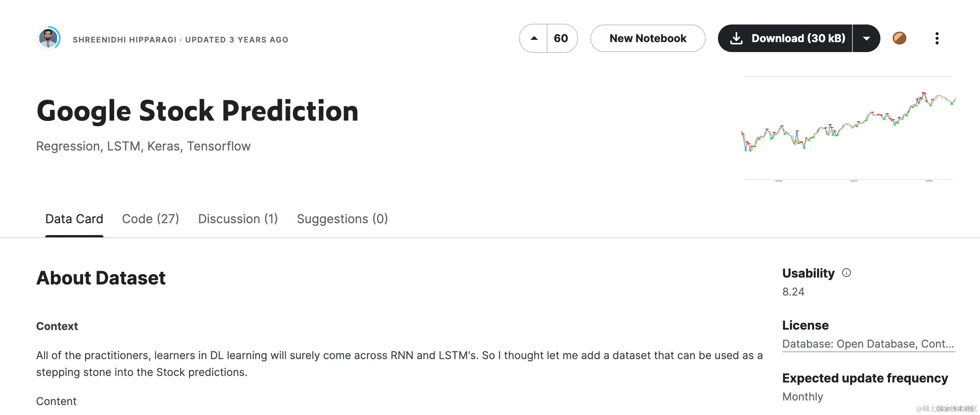Click the New Notebook button
This screenshot has height=415, width=980.
(x=647, y=38)
